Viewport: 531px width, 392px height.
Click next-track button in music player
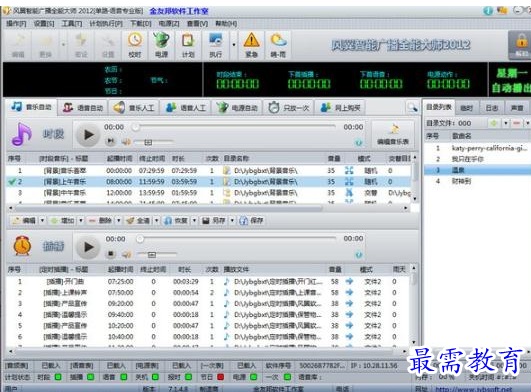click(x=110, y=140)
